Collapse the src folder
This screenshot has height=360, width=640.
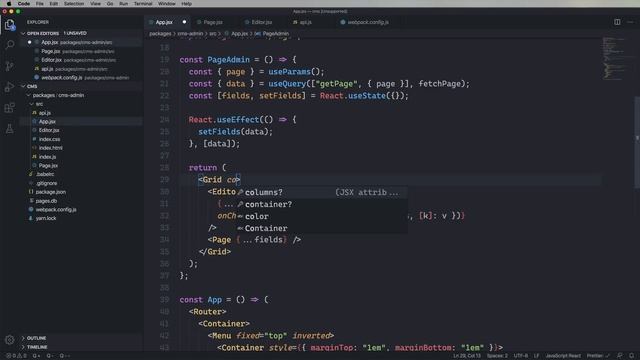click(31, 104)
